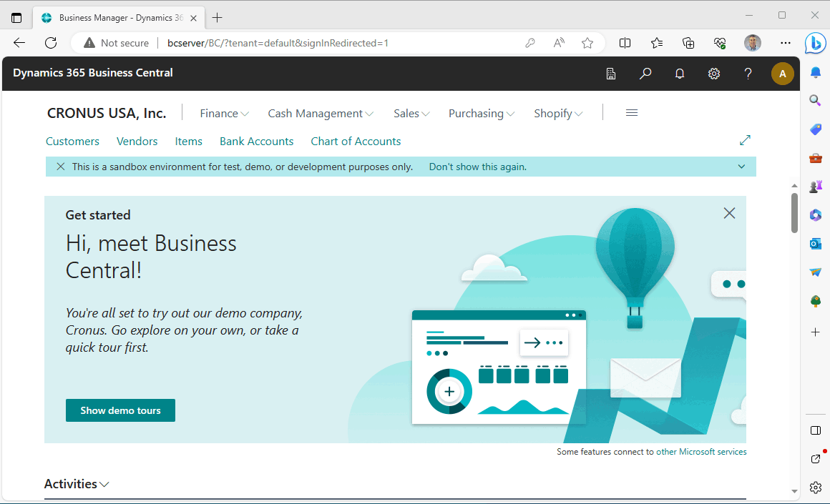Screen dimensions: 830x504
Task: Open the Business Central search (Tell Me) icon
Action: pos(645,73)
